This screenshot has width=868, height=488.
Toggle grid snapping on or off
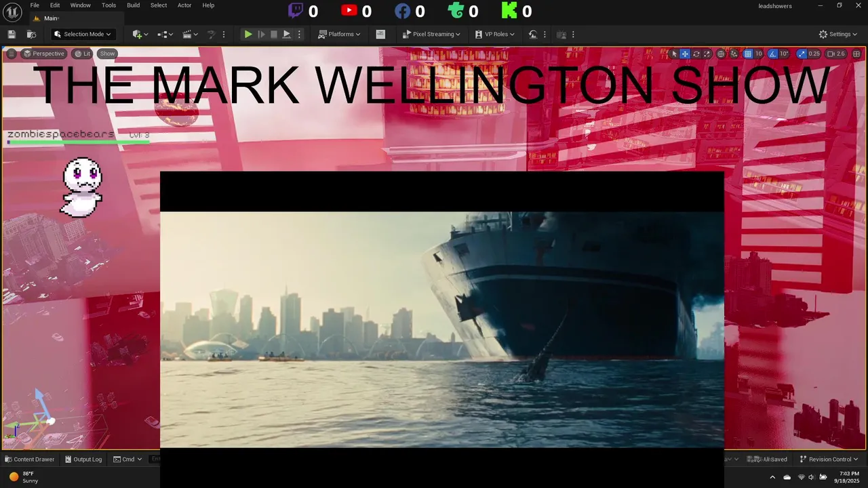748,54
